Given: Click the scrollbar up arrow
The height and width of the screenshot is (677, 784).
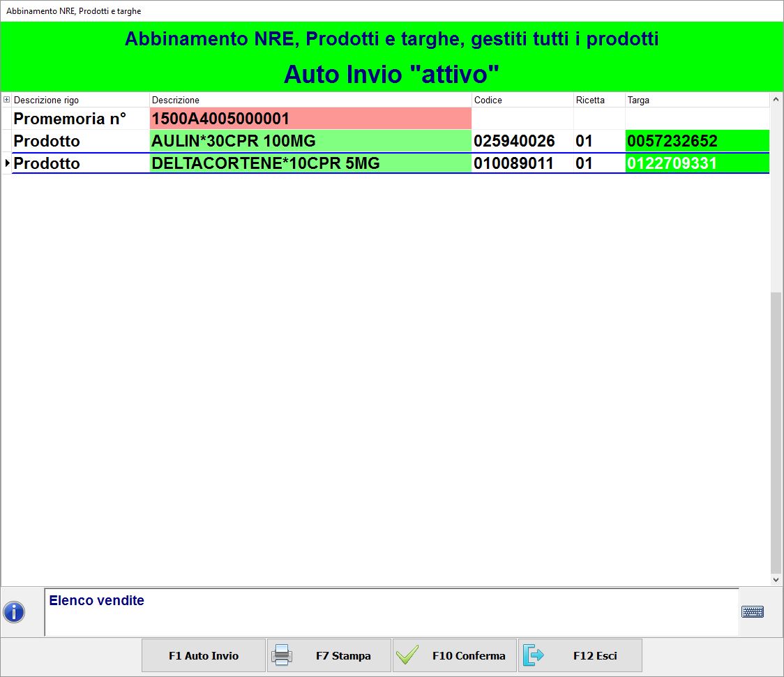Looking at the screenshot, I should tap(776, 100).
